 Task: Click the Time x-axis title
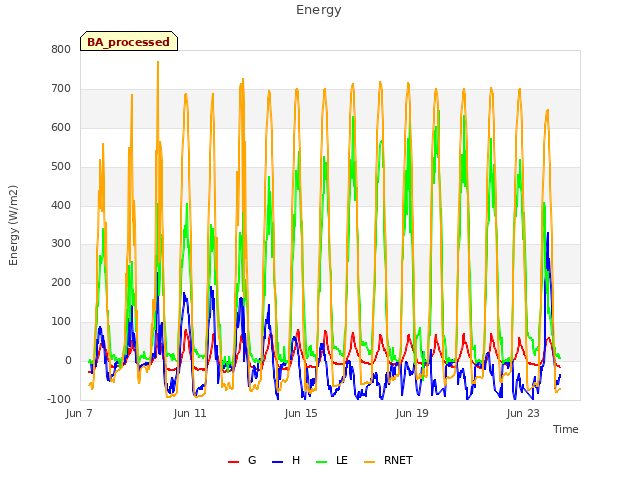[566, 429]
